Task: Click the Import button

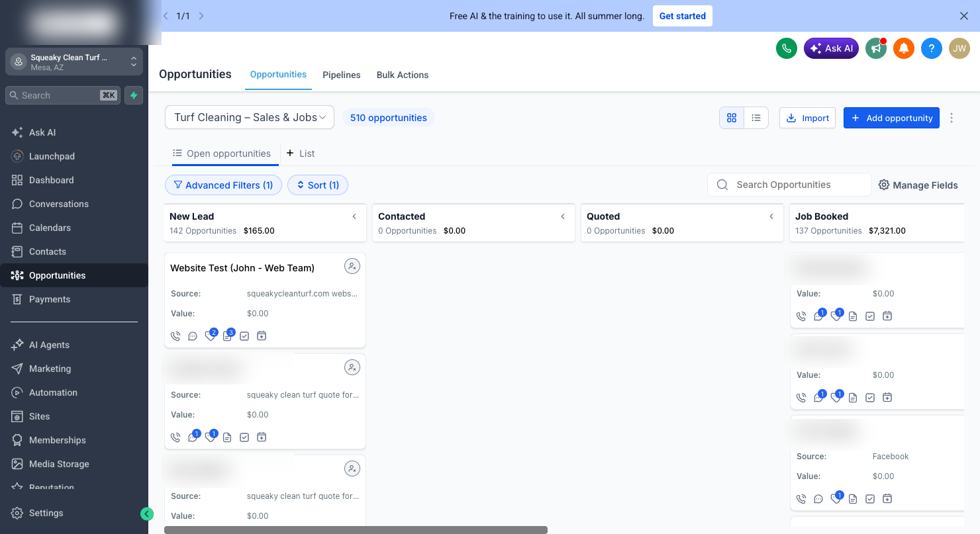Action: (807, 118)
